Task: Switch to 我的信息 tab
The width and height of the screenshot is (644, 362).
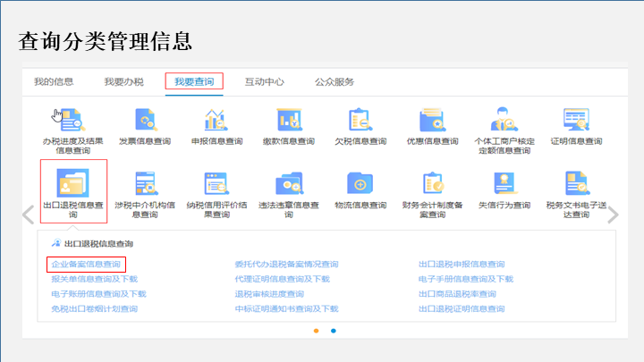Action: 54,81
